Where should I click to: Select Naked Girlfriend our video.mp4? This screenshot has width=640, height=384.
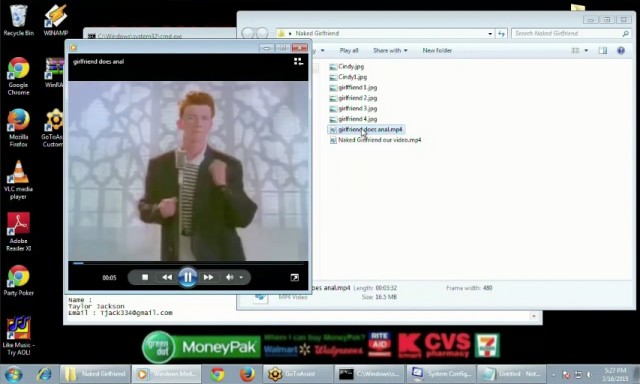375,140
